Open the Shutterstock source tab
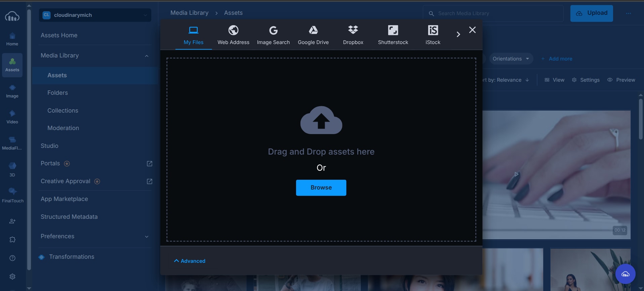This screenshot has width=644, height=291. [x=393, y=35]
